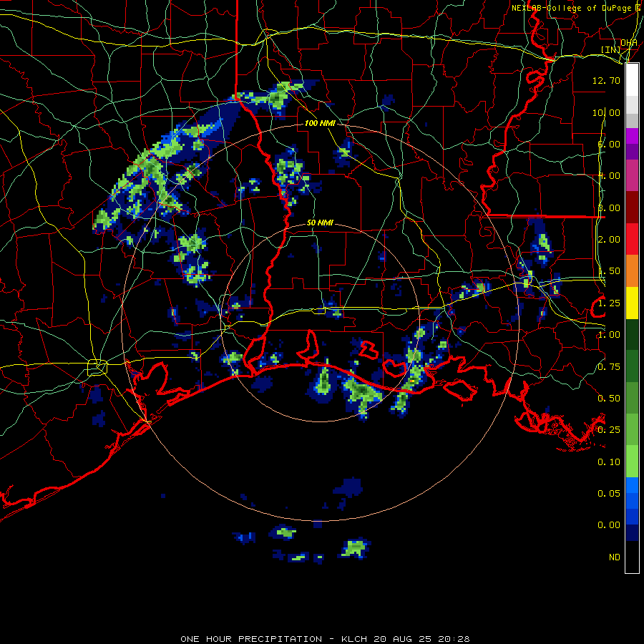Pick the white legend color swatch
Viewport: 644px width, 644px height.
click(x=632, y=80)
